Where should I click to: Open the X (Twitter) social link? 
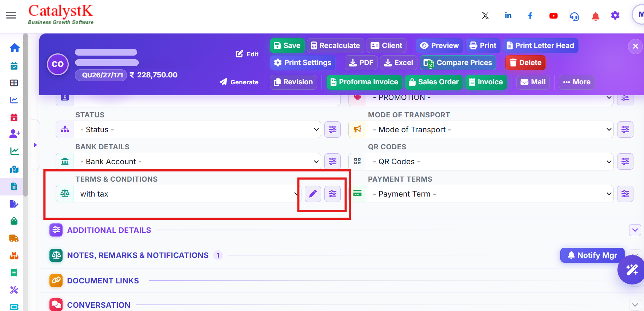[x=485, y=16]
